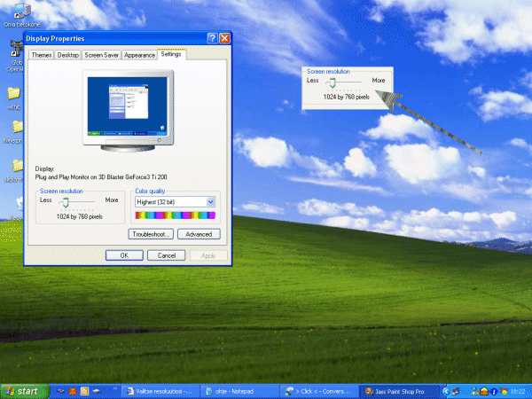
Task: Click the orange Quick Launch icon
Action: (x=73, y=392)
